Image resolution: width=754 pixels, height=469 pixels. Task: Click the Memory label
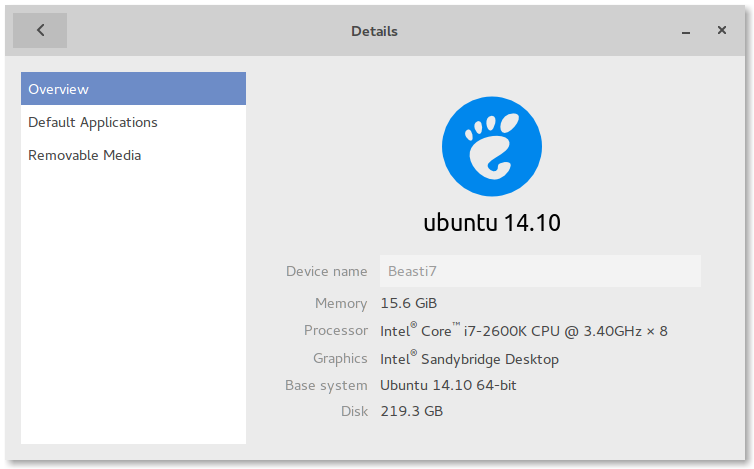[341, 303]
